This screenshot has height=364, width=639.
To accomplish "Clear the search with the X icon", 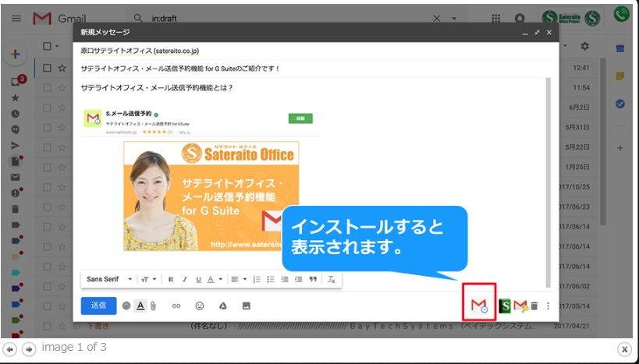I will tap(436, 19).
